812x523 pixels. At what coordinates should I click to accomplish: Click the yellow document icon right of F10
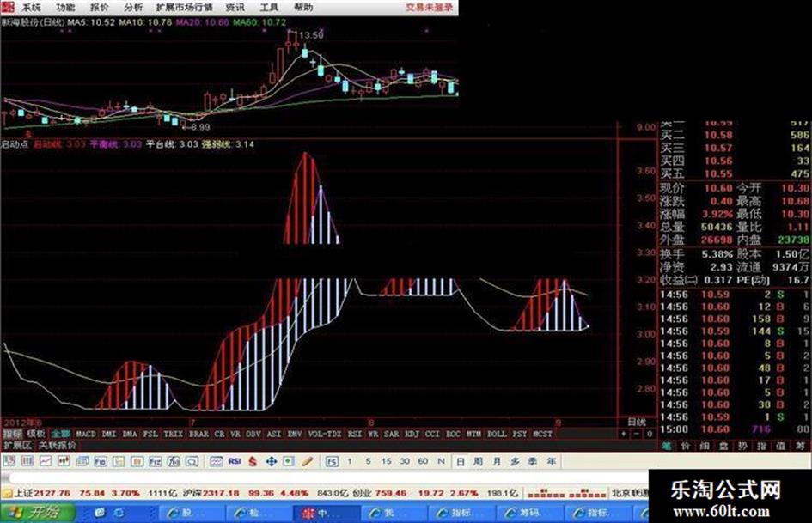[119, 461]
